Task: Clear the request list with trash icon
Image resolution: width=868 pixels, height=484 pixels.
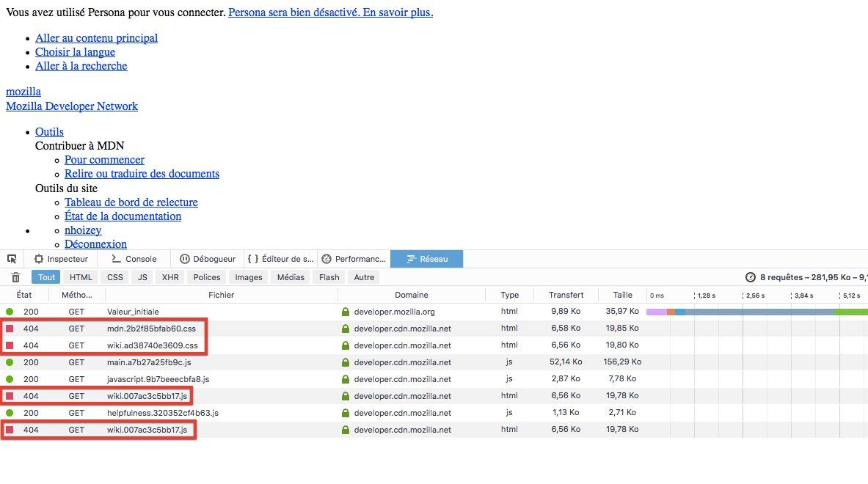Action: pyautogui.click(x=15, y=277)
